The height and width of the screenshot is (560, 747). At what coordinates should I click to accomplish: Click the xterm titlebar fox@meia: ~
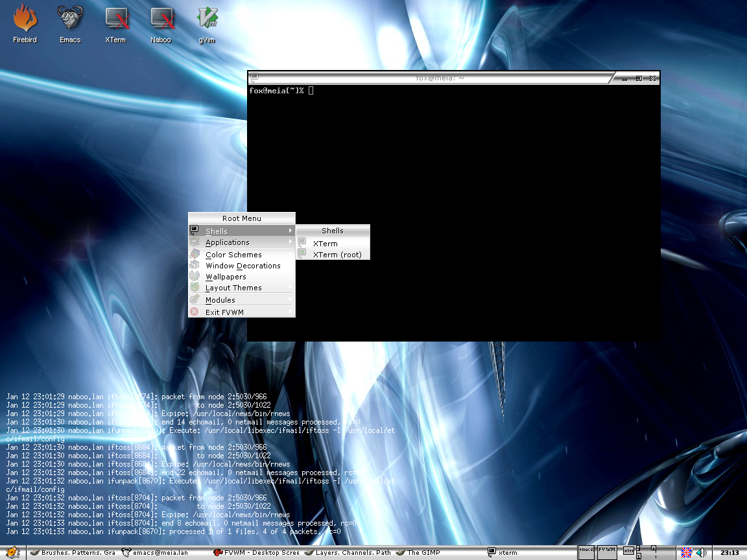point(440,78)
